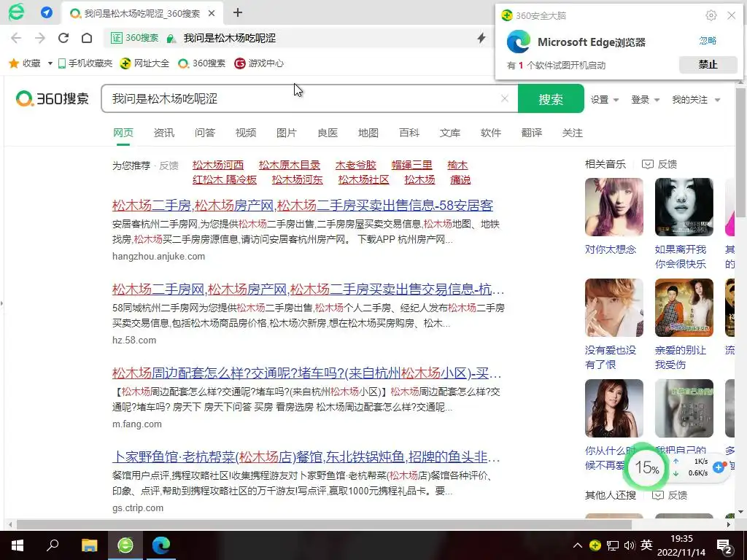Screen dimensions: 747x560
Task: Open the 亲爱的别让我受伤 album thumbnail
Action: (x=684, y=308)
